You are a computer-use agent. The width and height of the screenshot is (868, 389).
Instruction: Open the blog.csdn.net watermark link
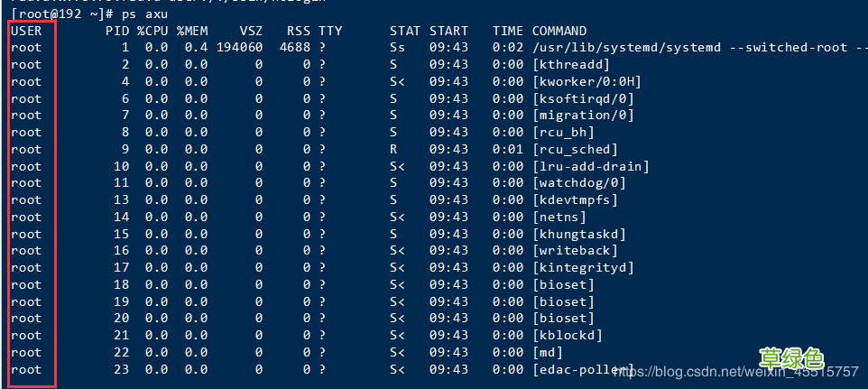pos(735,371)
